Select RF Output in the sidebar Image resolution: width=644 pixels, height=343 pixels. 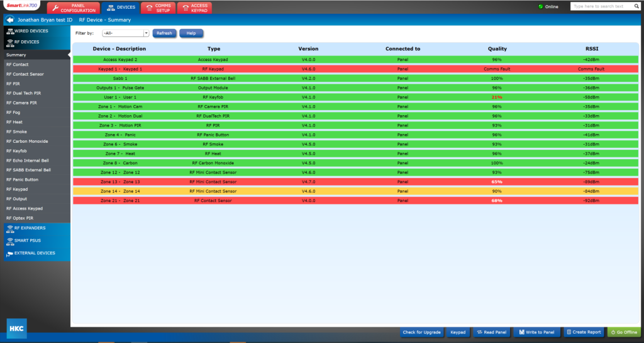[37, 199]
